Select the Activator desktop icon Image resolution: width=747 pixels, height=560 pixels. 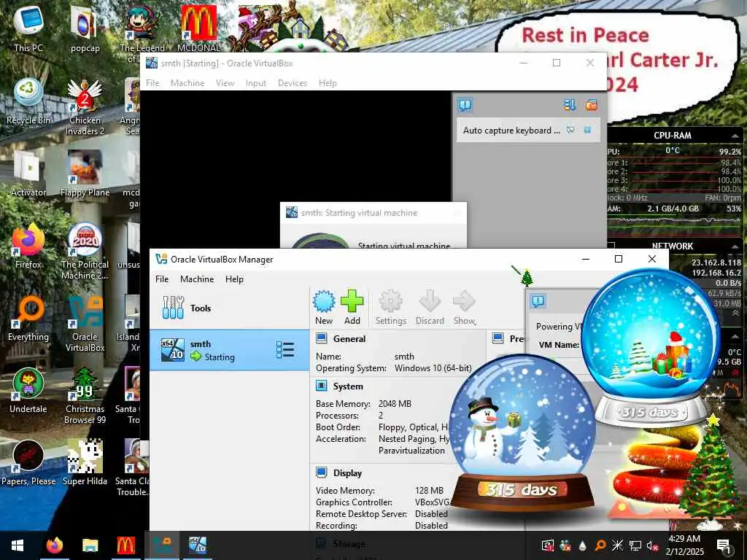click(x=28, y=174)
